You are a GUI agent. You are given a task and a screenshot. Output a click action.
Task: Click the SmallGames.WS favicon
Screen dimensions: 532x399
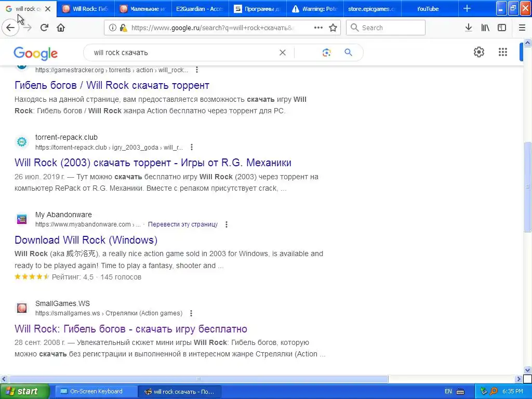click(x=22, y=308)
